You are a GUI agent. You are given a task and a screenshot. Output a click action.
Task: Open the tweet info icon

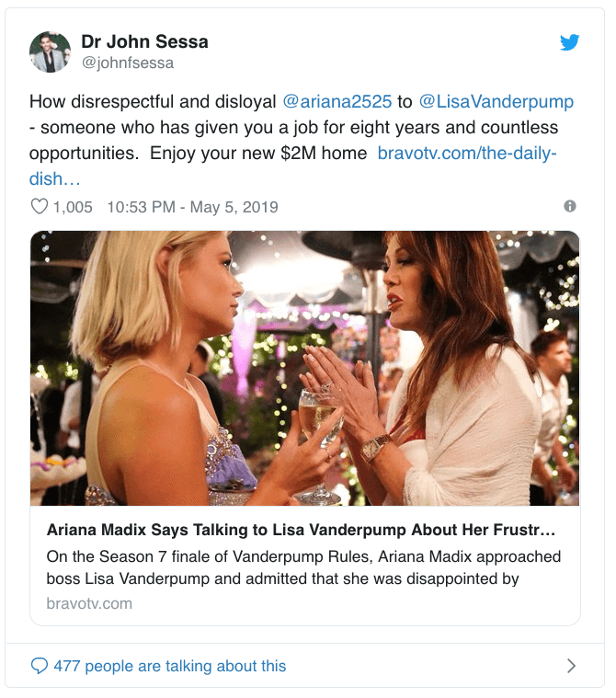[570, 206]
